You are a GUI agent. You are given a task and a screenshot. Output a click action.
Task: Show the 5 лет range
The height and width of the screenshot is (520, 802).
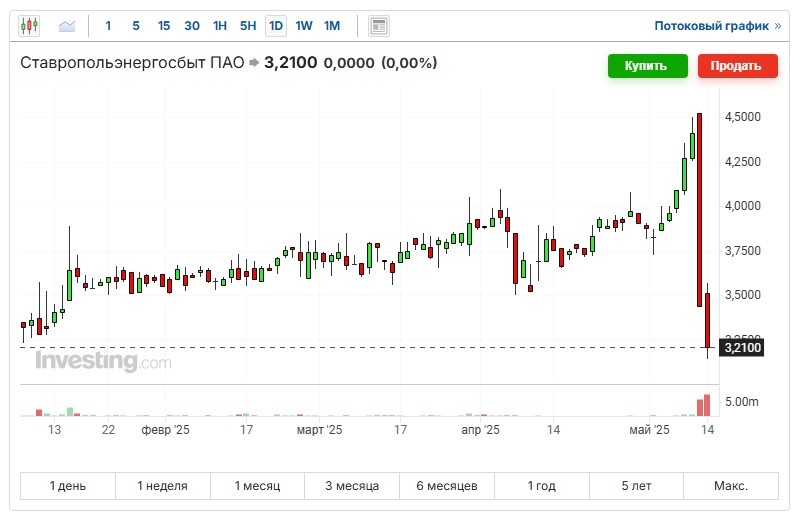coord(636,485)
